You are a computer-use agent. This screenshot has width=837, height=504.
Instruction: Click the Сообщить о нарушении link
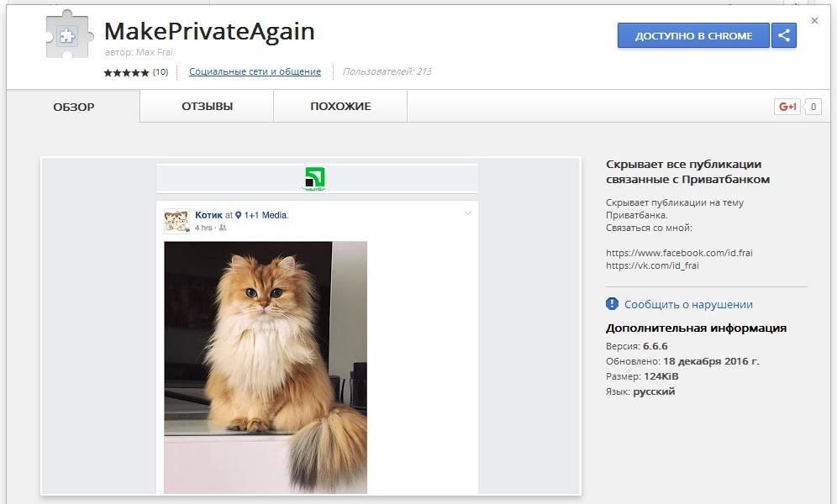point(688,304)
